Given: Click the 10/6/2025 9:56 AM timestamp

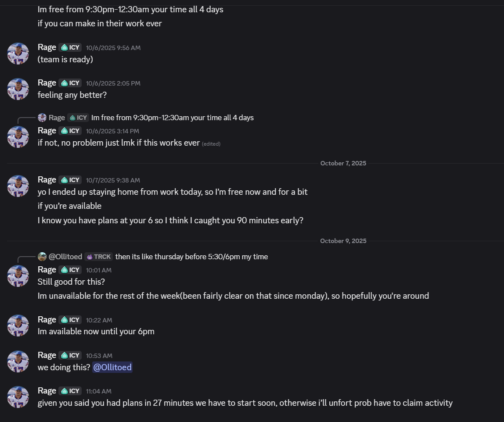Looking at the screenshot, I should tap(113, 48).
